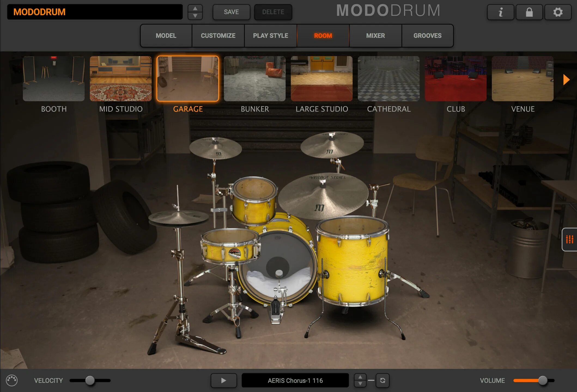Click the AERIS Chorus-1 116 groove name display
577x392 pixels.
(295, 380)
